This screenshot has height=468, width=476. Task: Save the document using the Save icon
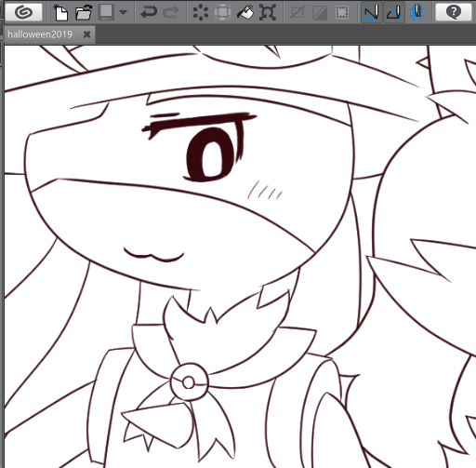(x=106, y=12)
